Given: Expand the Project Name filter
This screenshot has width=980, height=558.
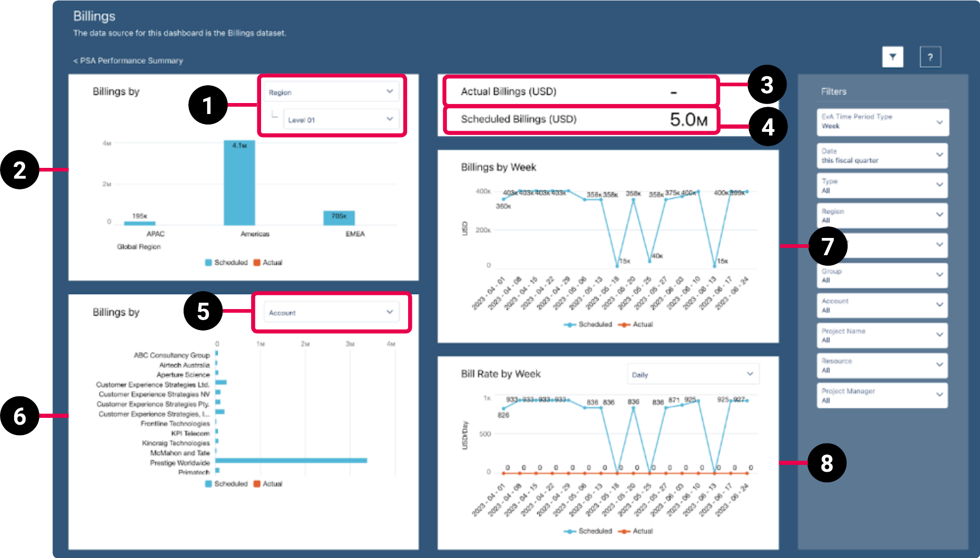Looking at the screenshot, I should [x=882, y=335].
